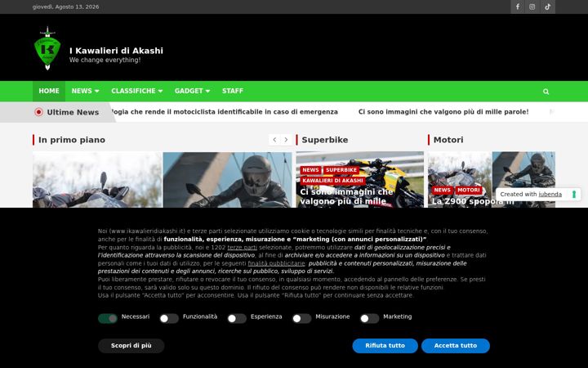Image resolution: width=588 pixels, height=368 pixels.
Task: Turn on the Marketing cookie switch
Action: coord(370,318)
